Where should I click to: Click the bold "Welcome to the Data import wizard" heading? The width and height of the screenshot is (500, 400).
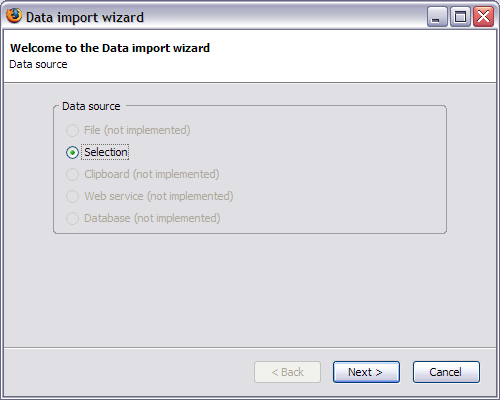pos(110,48)
